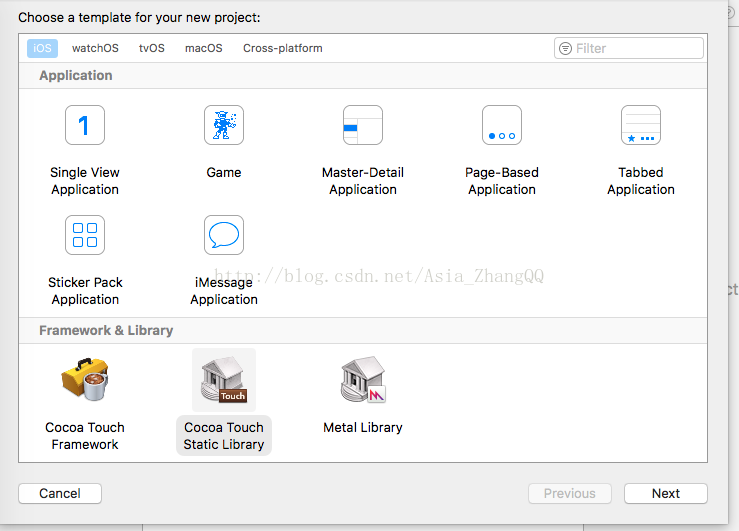Click the 'Cocoa Touch Framework' label
The height and width of the screenshot is (531, 739).
click(85, 436)
